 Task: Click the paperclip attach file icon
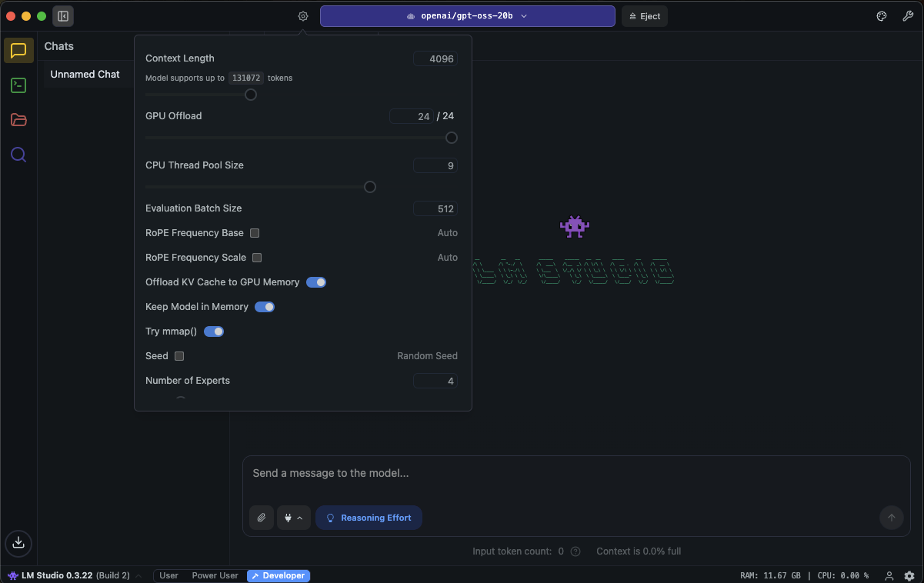pos(262,518)
